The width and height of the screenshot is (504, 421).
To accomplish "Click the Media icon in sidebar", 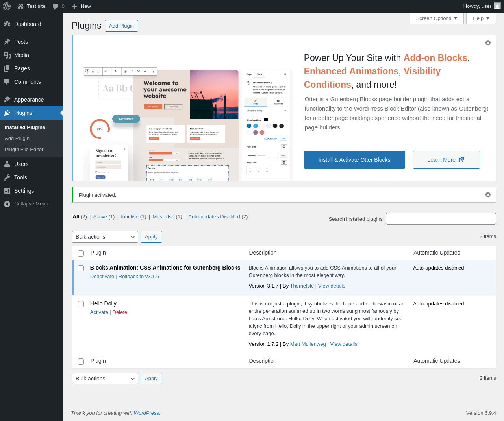I will pyautogui.click(x=7, y=55).
